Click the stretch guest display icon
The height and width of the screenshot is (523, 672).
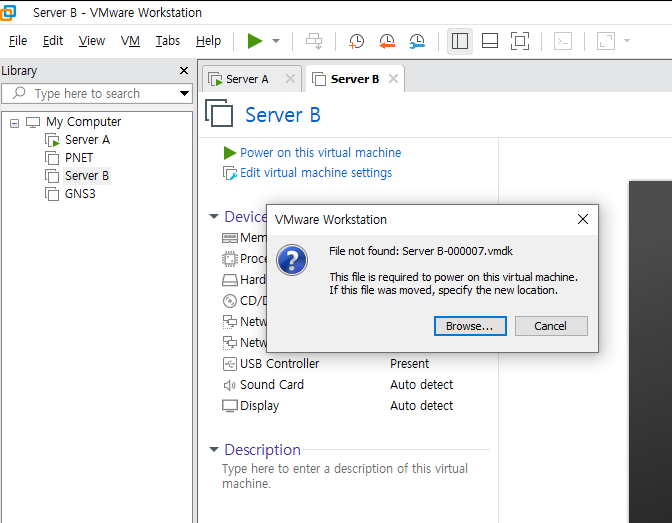(x=606, y=41)
